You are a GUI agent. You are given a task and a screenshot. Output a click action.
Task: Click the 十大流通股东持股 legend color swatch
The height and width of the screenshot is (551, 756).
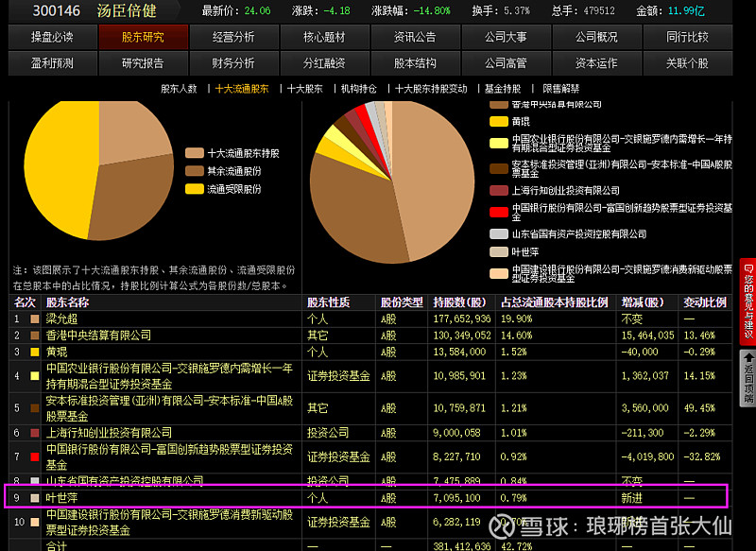pyautogui.click(x=195, y=153)
